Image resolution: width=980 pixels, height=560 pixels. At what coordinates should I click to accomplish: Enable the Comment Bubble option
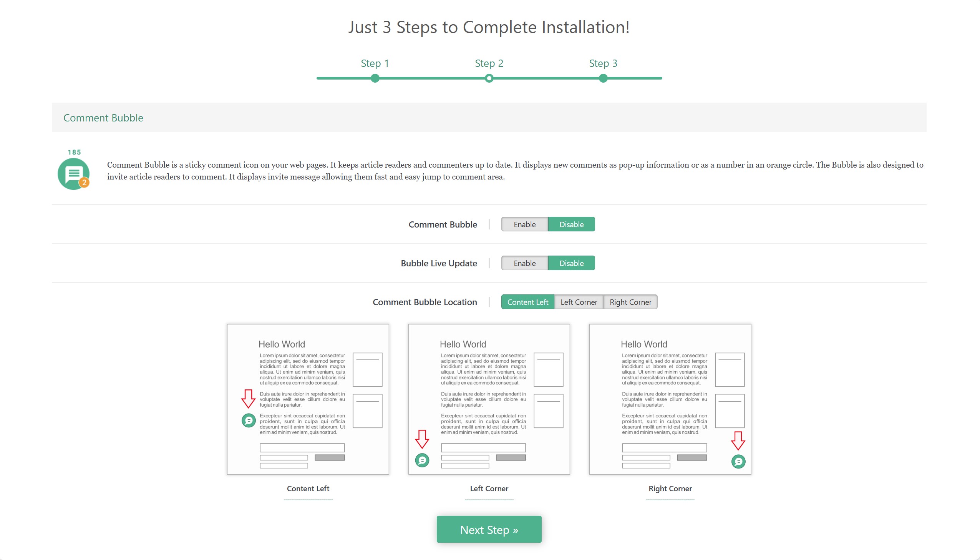pos(524,224)
